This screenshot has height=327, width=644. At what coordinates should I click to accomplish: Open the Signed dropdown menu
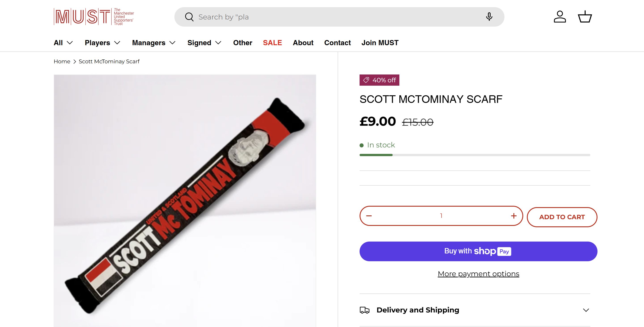pyautogui.click(x=204, y=43)
